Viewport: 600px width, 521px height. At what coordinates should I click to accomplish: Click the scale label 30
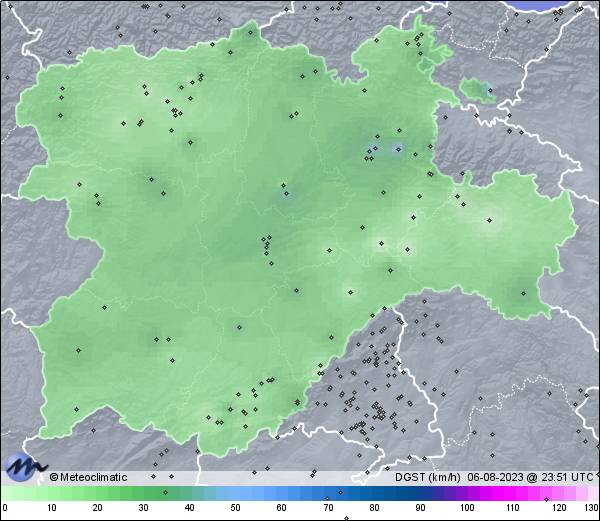click(143, 508)
